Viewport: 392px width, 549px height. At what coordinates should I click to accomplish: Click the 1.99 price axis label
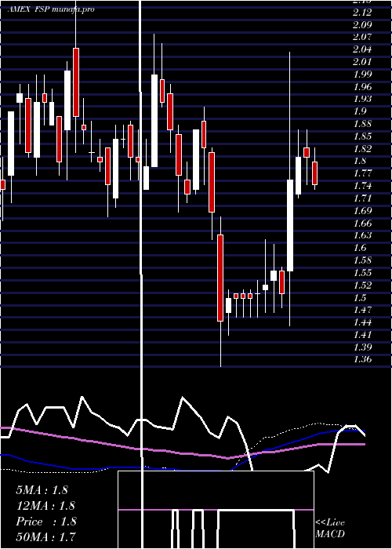(x=362, y=75)
